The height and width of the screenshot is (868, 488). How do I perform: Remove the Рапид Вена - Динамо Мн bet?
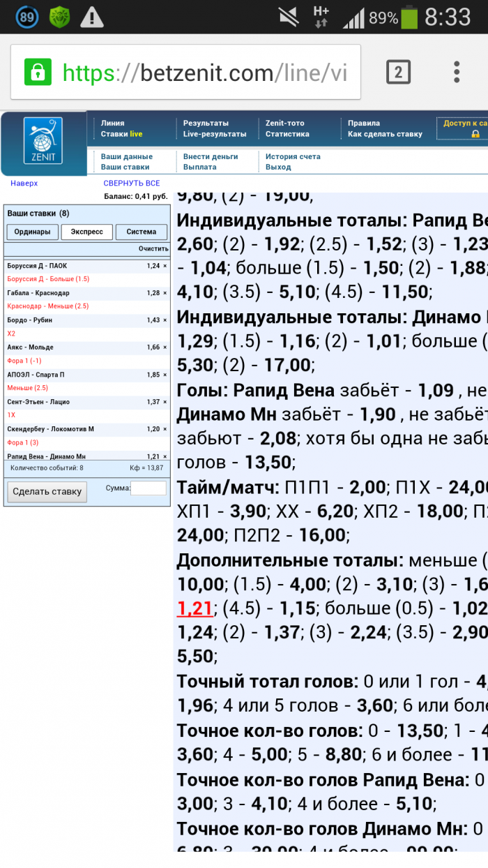coord(165,456)
